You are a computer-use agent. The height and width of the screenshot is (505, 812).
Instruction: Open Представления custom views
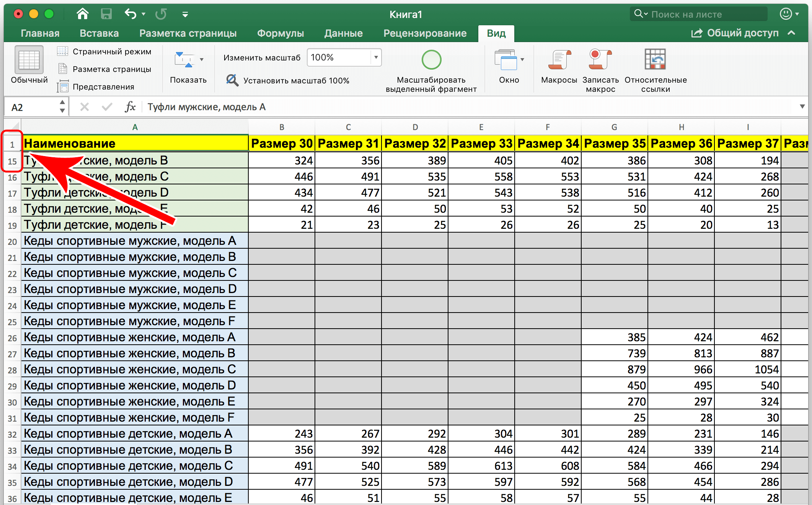96,87
